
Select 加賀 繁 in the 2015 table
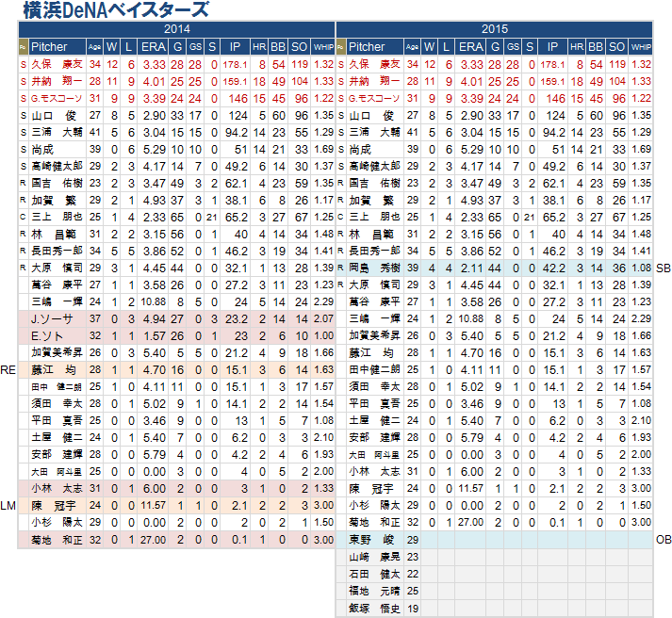371,201
